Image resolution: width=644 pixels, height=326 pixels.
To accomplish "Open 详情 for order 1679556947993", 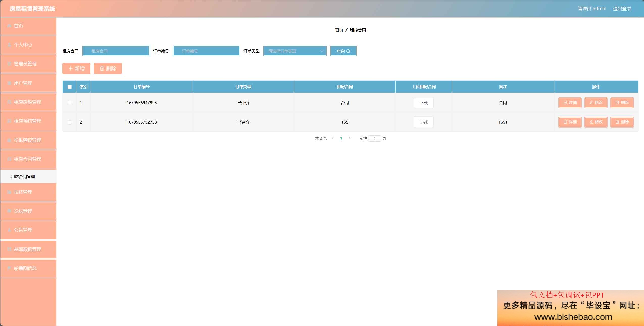I will [570, 103].
